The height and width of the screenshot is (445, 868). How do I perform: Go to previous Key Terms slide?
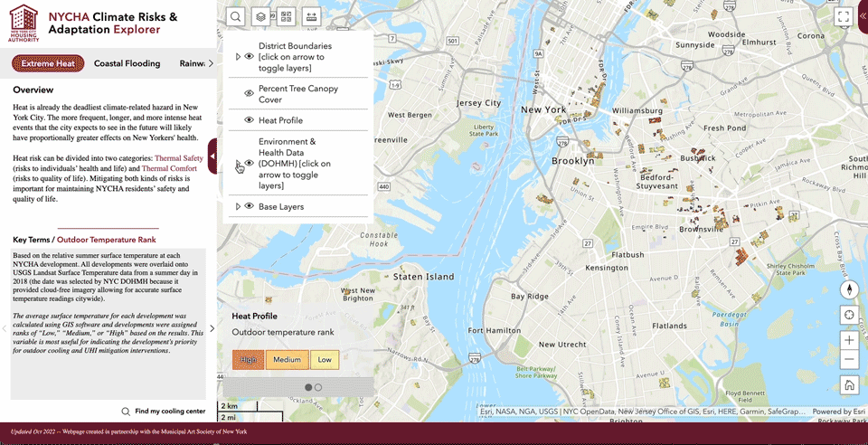point(5,328)
